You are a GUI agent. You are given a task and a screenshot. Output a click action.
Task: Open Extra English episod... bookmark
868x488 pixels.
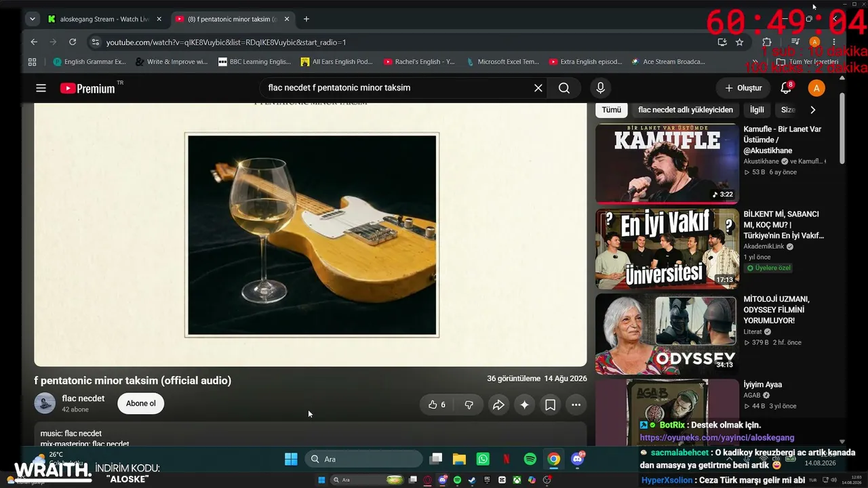coord(586,62)
